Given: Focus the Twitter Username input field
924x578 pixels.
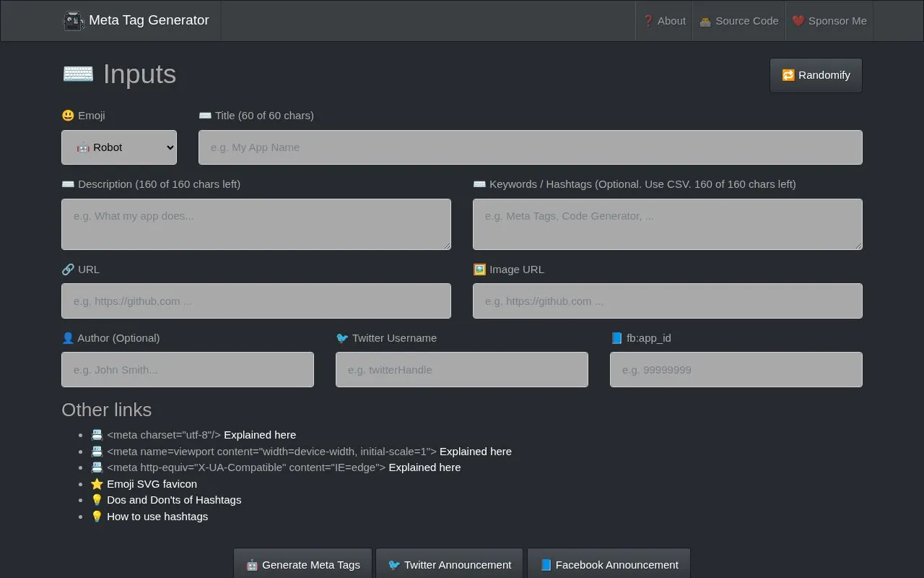Looking at the screenshot, I should click(462, 370).
